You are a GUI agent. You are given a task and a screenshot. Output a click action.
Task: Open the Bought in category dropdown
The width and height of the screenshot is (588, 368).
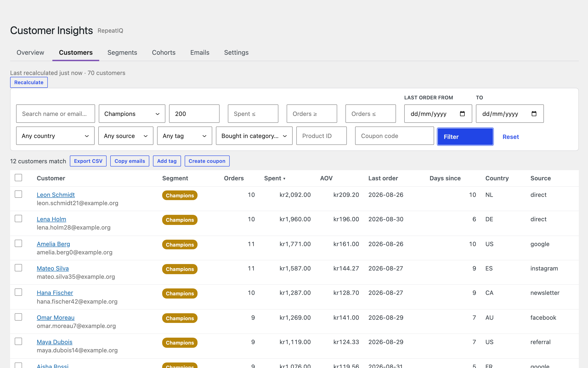[254, 136]
